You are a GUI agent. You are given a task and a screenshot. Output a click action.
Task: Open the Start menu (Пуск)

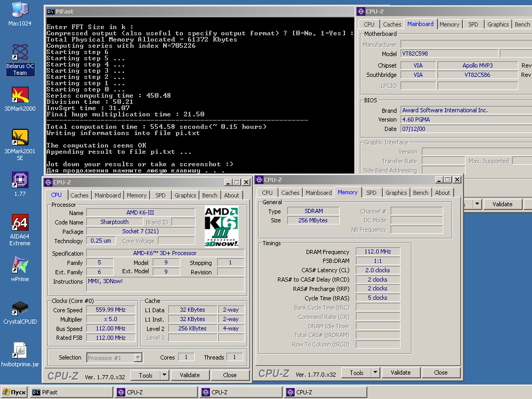[14, 392]
